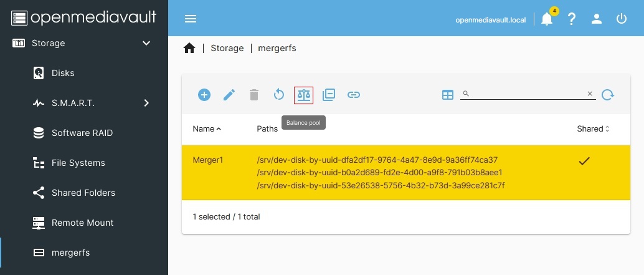Screen dimensions: 644x275
Task: Open the table column chooser icon
Action: [x=448, y=95]
